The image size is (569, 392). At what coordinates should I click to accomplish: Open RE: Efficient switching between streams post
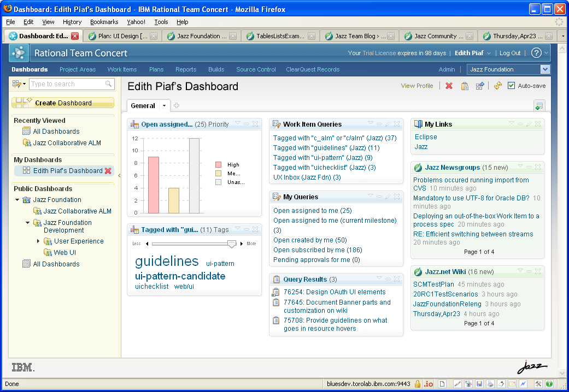tap(473, 234)
